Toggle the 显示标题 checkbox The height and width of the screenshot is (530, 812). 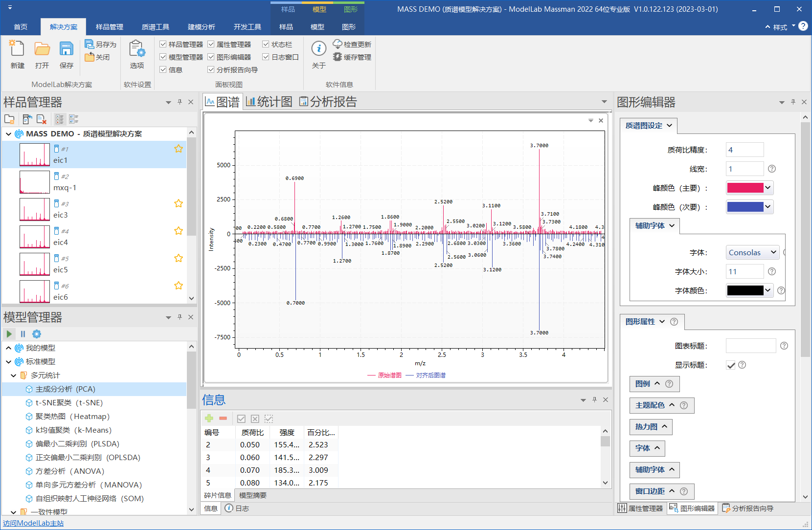tap(731, 365)
